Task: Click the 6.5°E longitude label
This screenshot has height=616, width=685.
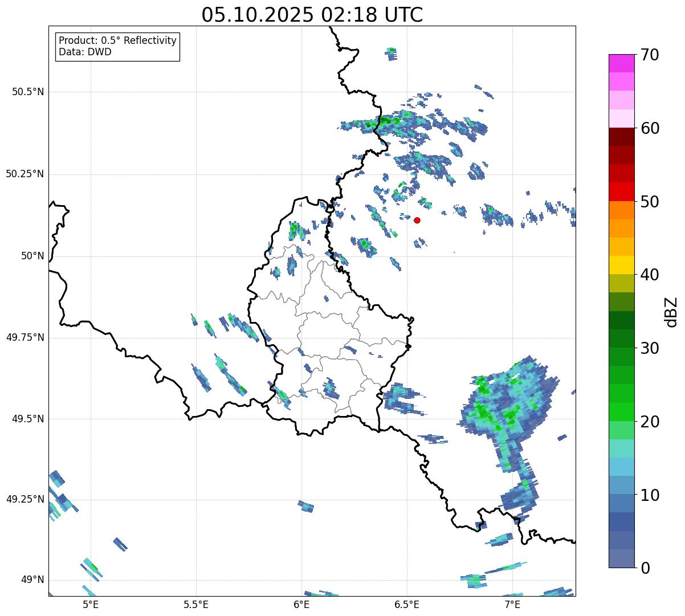Action: (x=407, y=604)
